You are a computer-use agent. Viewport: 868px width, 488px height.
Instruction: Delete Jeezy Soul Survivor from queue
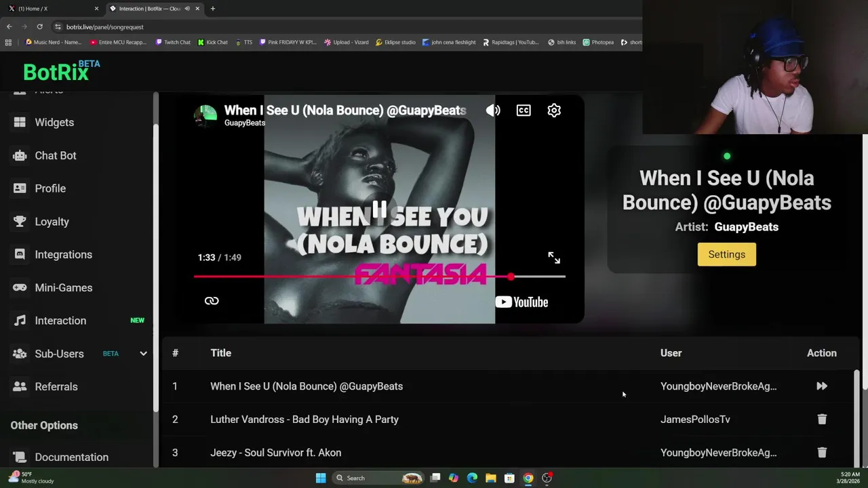(822, 453)
